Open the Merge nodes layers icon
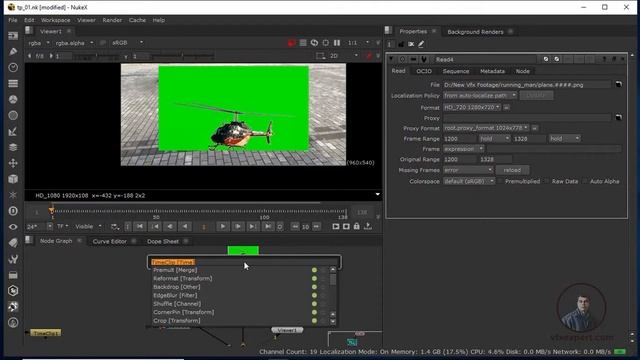640x360 pixels. pos(13,147)
